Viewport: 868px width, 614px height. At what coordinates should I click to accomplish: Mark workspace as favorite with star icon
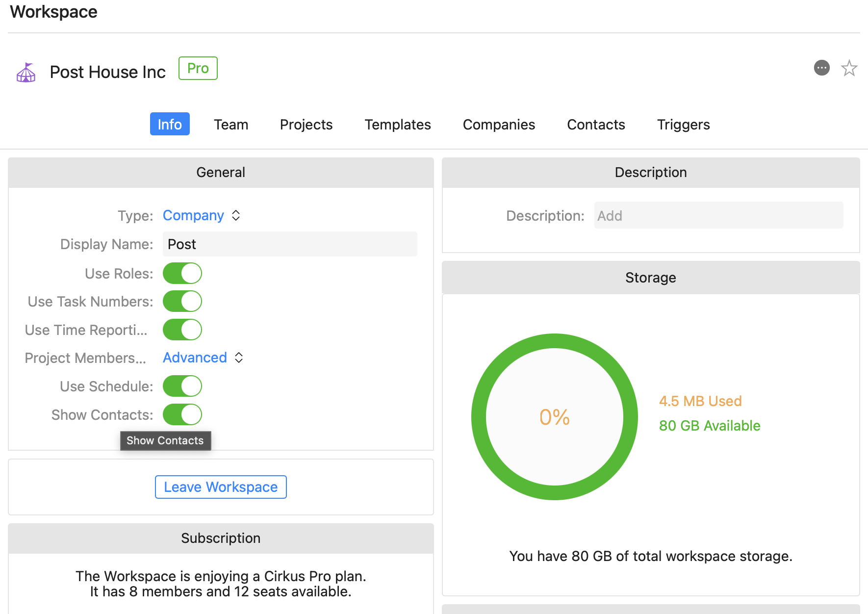[x=849, y=68]
